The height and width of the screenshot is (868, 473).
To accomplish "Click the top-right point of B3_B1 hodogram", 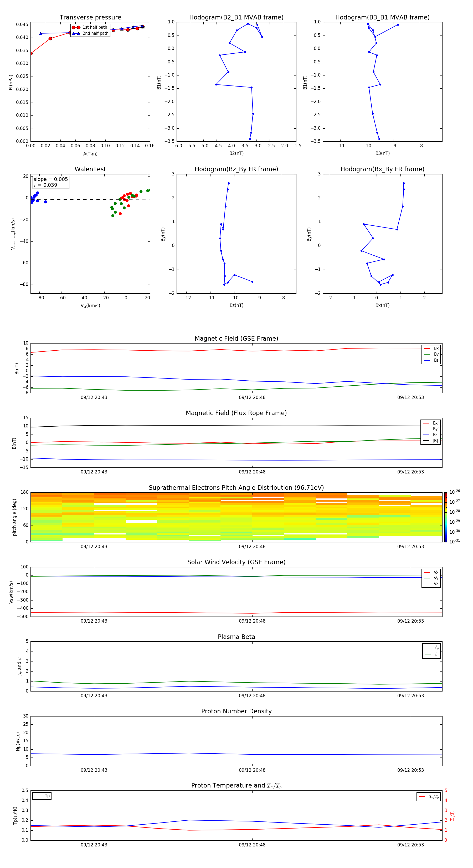I will 398,25.
